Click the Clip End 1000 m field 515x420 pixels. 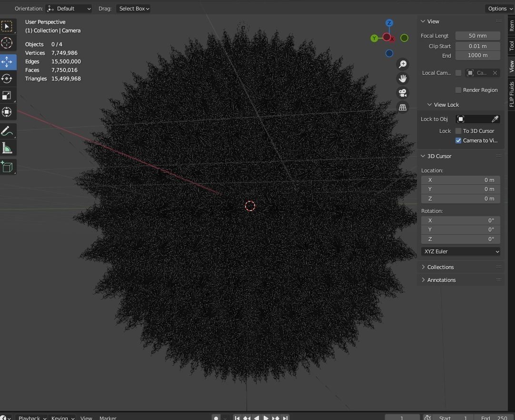[x=477, y=56]
